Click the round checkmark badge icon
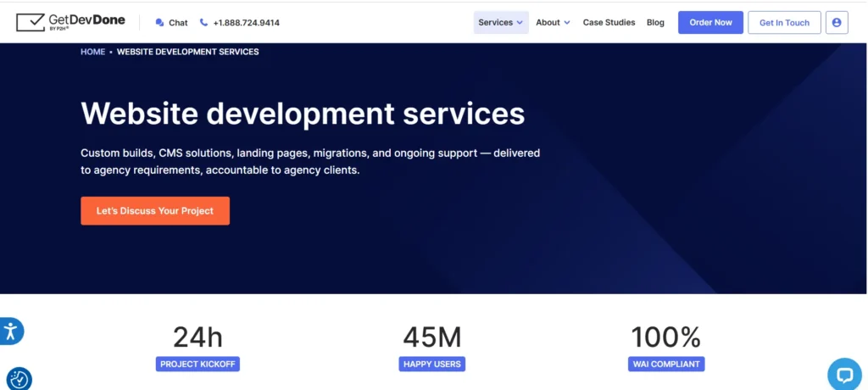Screen dimensions: 868x390 click(x=19, y=379)
